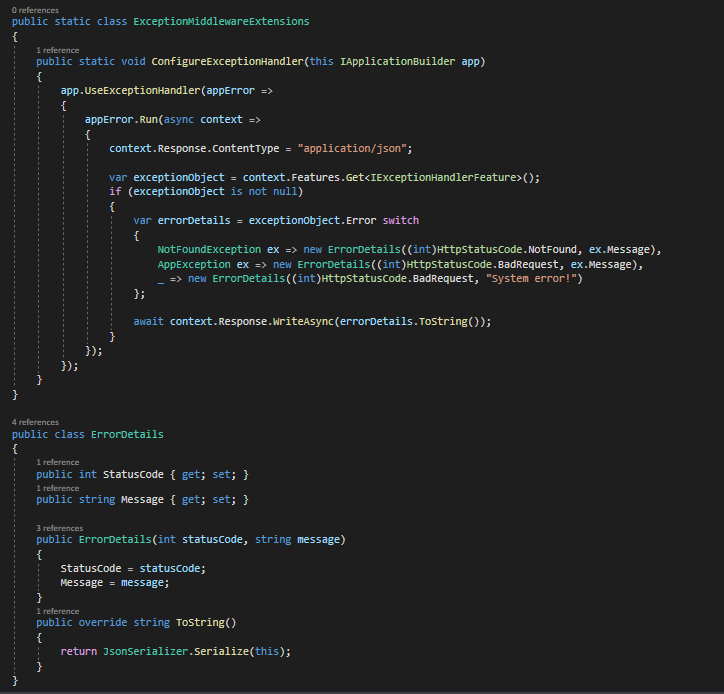Open the '0 references' CodeLens link
Viewport: 724px width, 694px height.
coord(35,10)
